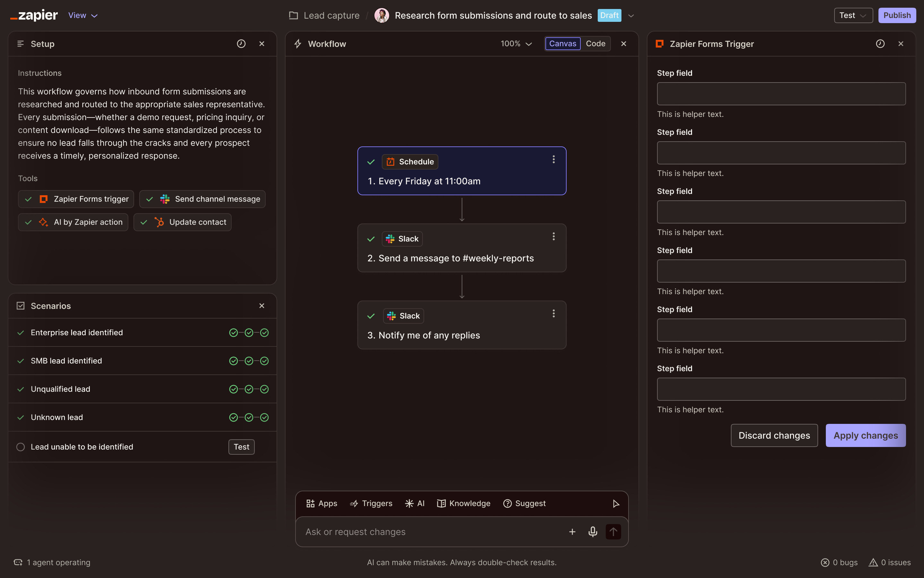Close the Scenarios panel

pos(261,305)
